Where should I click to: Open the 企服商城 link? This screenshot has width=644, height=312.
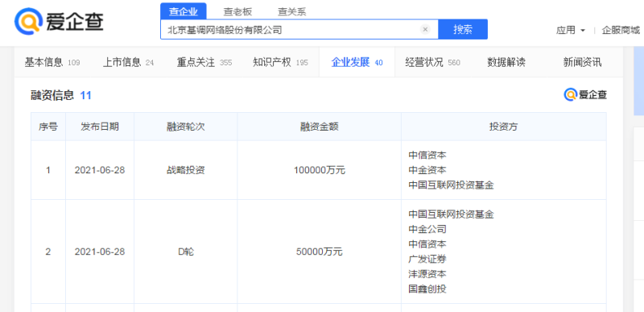click(621, 30)
